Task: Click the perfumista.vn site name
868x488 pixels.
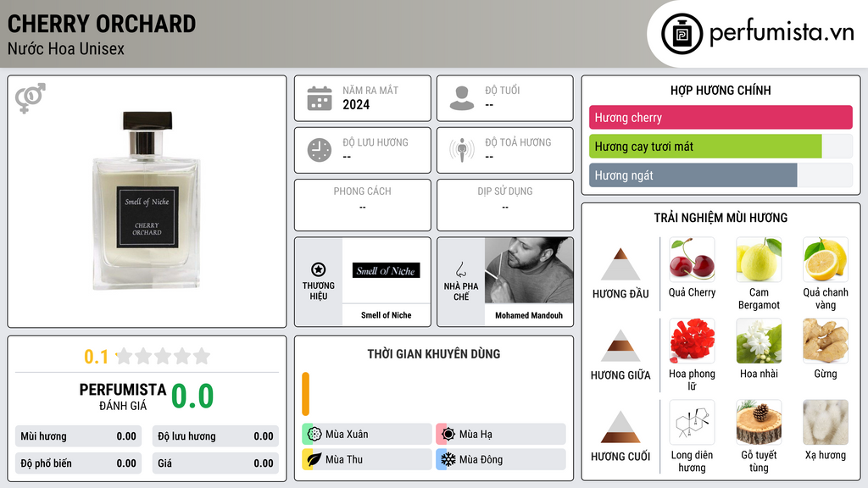Action: tap(782, 32)
